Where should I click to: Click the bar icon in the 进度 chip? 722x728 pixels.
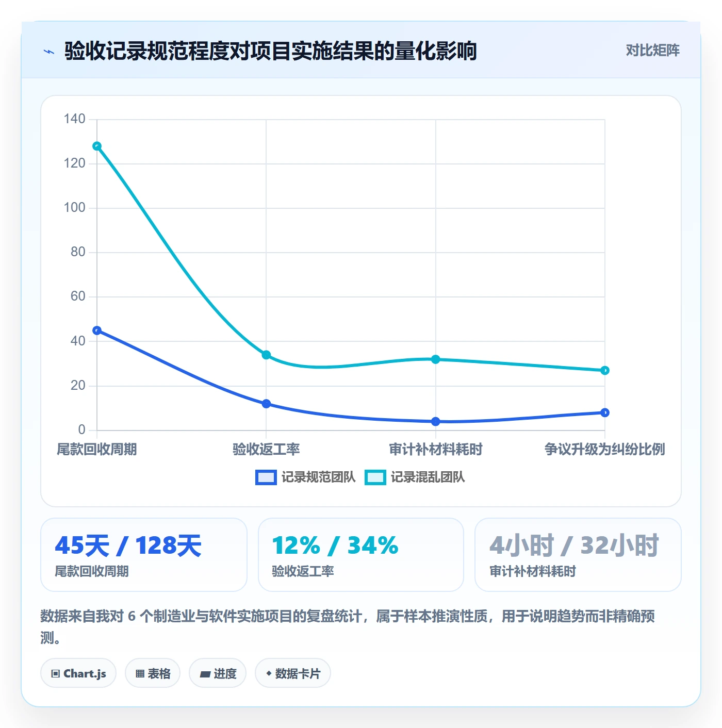[205, 674]
